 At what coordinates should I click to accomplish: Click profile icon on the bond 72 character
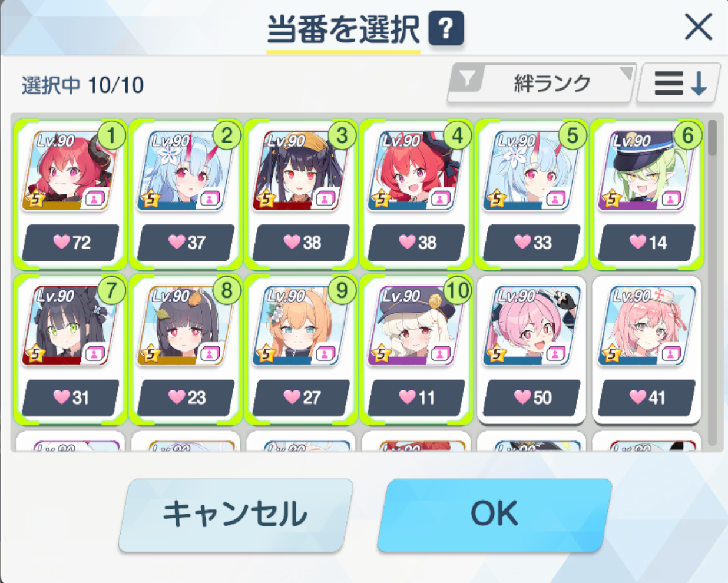[94, 198]
